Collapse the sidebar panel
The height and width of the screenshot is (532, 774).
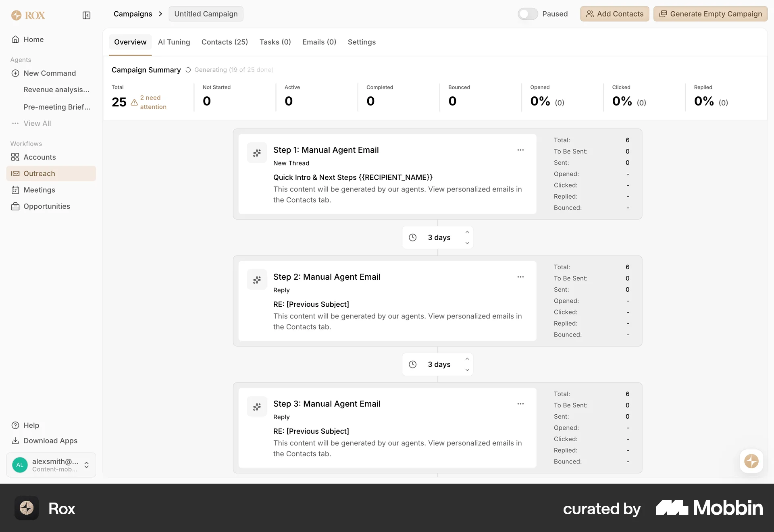86,15
